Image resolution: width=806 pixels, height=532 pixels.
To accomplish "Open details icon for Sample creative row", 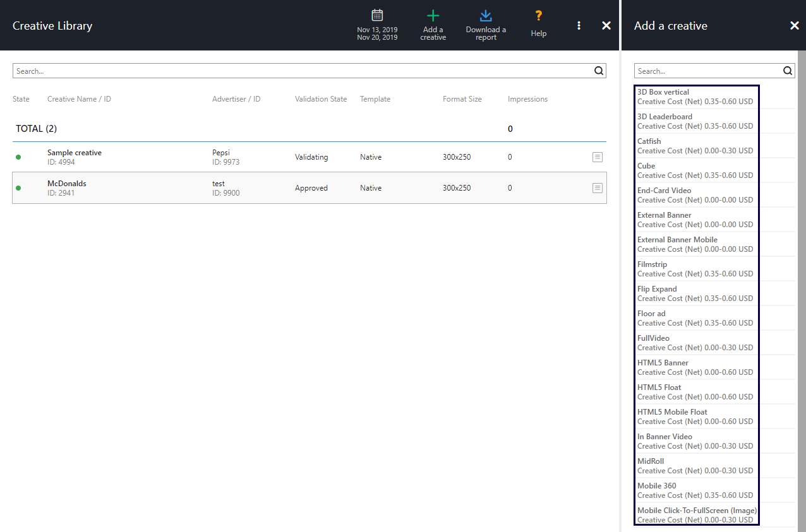I will (597, 157).
